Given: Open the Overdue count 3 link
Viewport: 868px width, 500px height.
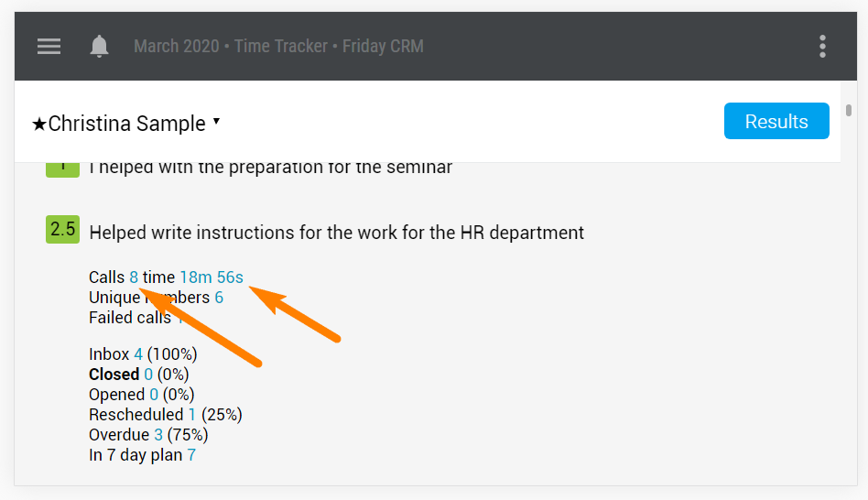Looking at the screenshot, I should [158, 435].
